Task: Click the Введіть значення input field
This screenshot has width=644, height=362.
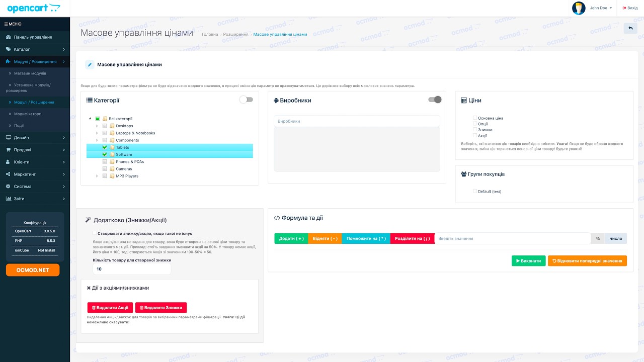Action: click(512, 238)
